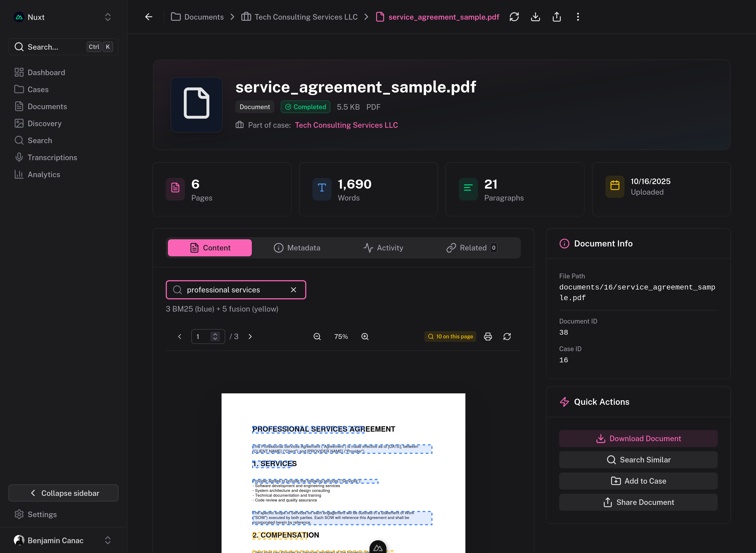
Task: Click the download icon in top bar
Action: 535,17
